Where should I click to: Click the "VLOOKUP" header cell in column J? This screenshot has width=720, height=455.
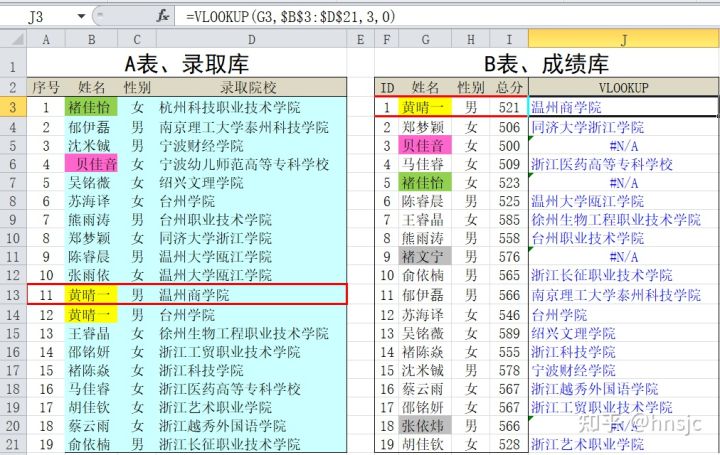pos(624,87)
